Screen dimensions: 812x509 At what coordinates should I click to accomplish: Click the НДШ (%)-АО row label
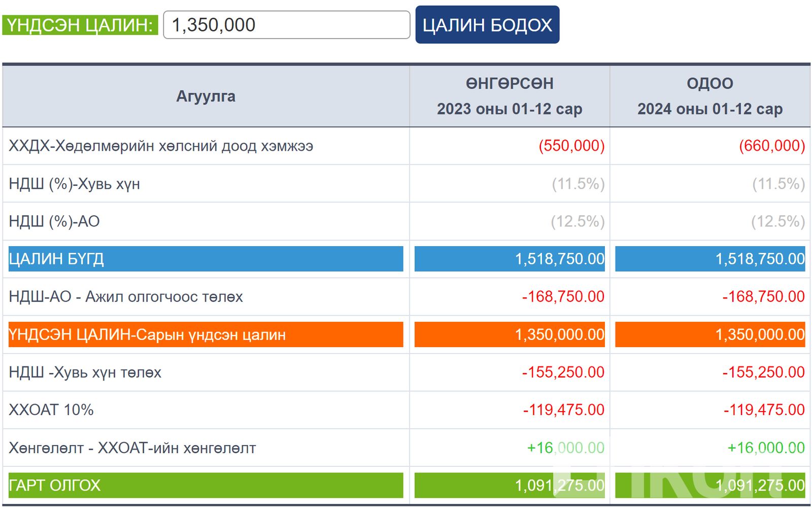click(54, 221)
